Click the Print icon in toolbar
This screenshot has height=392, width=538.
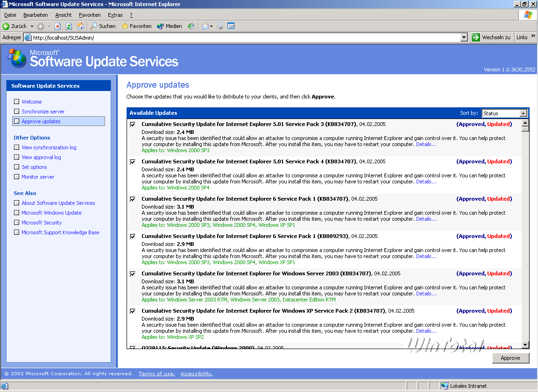[220, 26]
